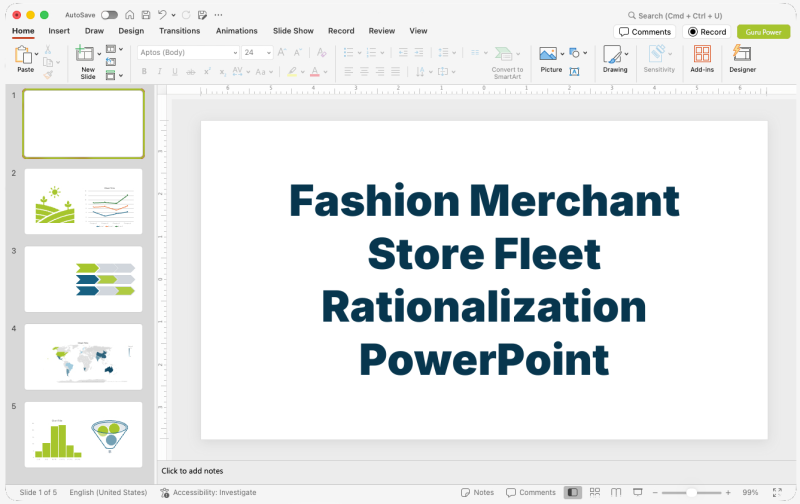Toggle italic formatting
Viewport: 800px width, 504px height.
[160, 72]
